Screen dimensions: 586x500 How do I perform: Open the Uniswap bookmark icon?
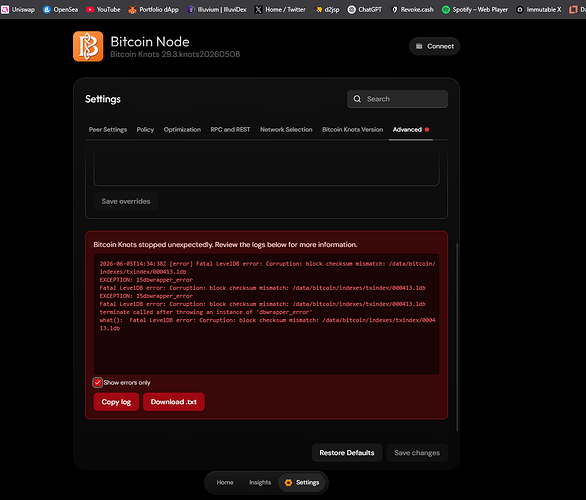point(5,9)
